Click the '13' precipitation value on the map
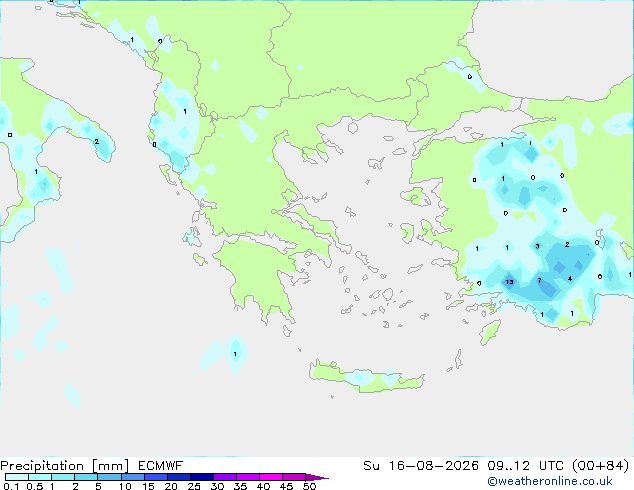The width and height of the screenshot is (634, 490). [x=509, y=282]
